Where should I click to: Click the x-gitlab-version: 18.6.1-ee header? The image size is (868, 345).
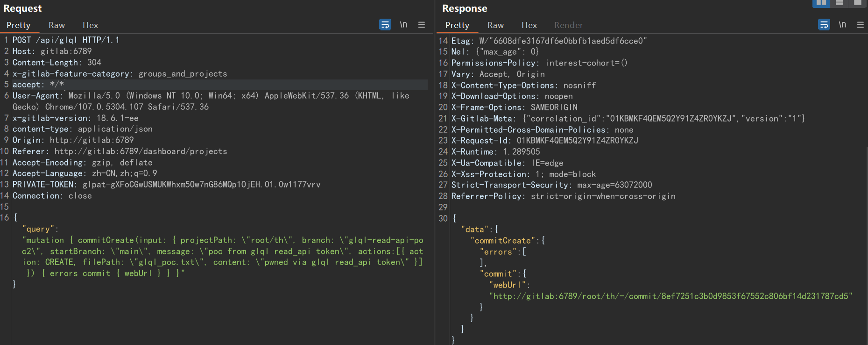point(75,118)
